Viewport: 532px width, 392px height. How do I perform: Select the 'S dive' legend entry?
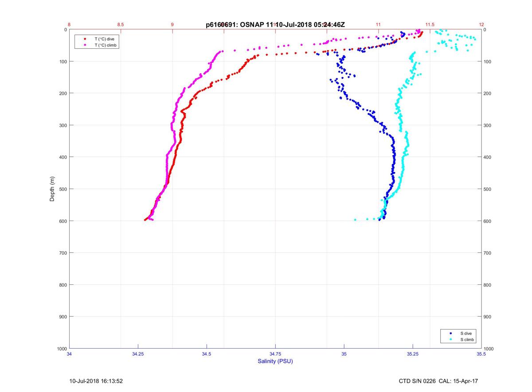point(466,333)
